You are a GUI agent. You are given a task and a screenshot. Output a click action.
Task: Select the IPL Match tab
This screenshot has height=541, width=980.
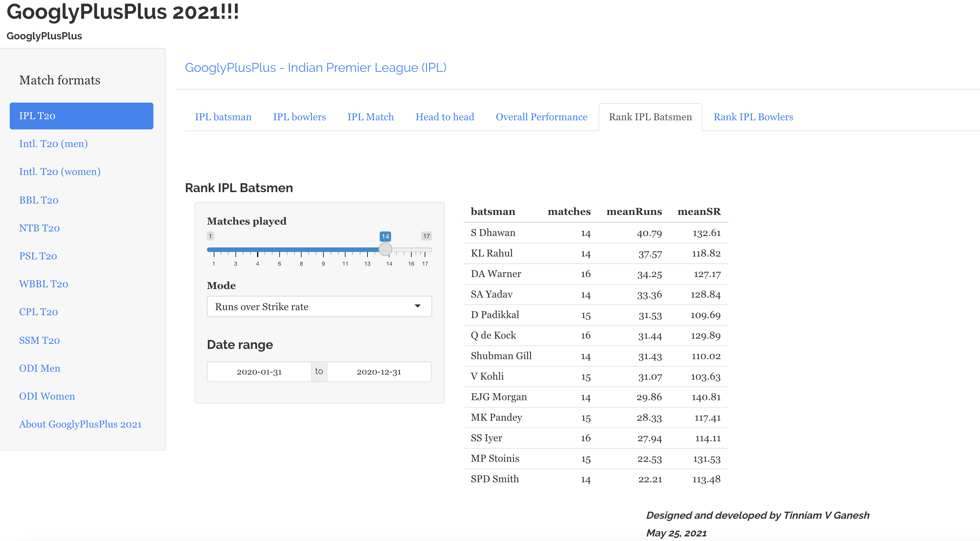point(370,117)
